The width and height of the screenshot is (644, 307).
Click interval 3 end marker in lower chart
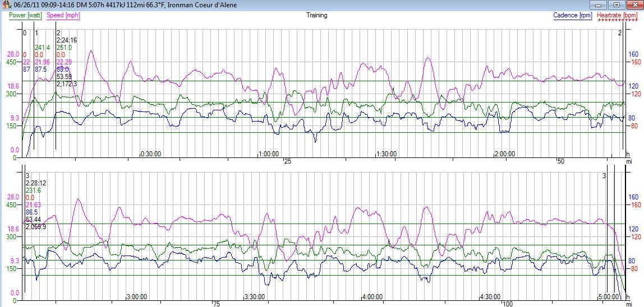coord(604,176)
